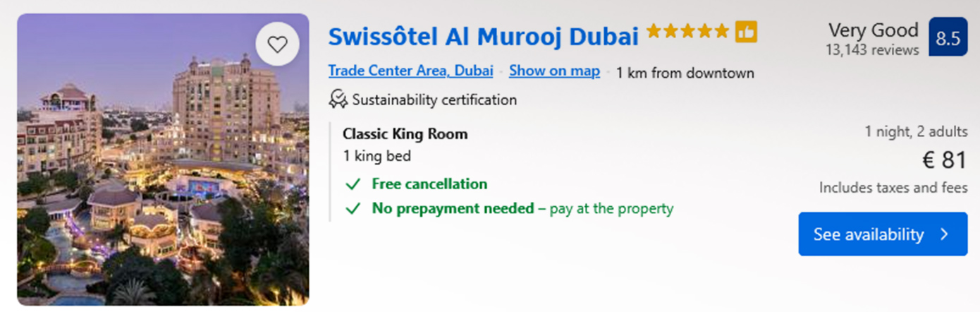Click the € 81 price
This screenshot has height=312, width=980.
click(x=944, y=160)
